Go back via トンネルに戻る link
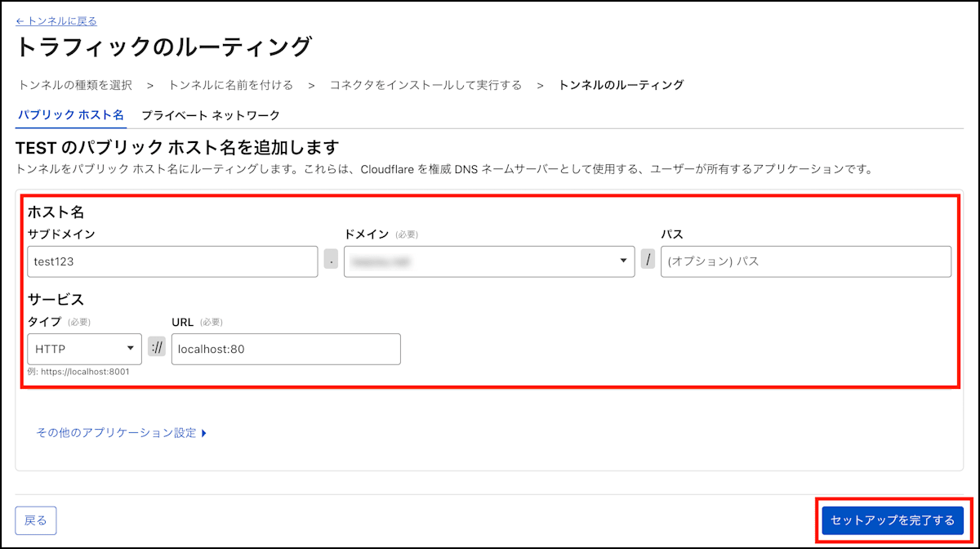 [56, 21]
